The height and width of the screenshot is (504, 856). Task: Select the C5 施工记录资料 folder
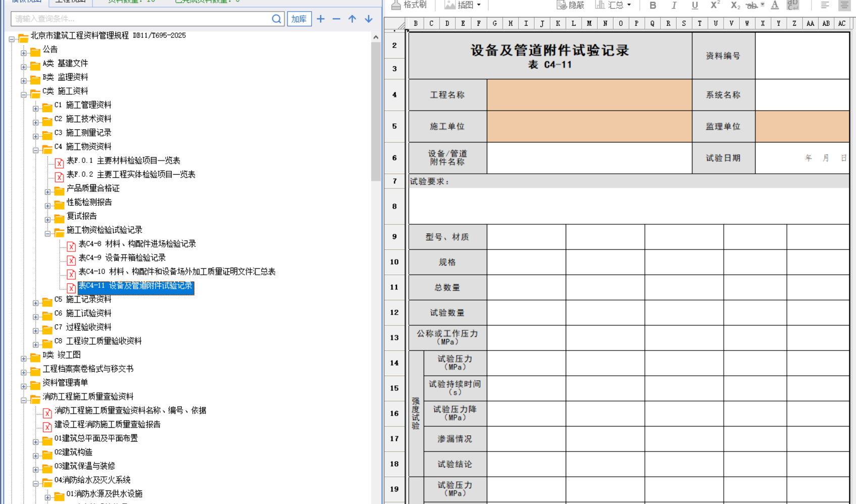(x=83, y=299)
